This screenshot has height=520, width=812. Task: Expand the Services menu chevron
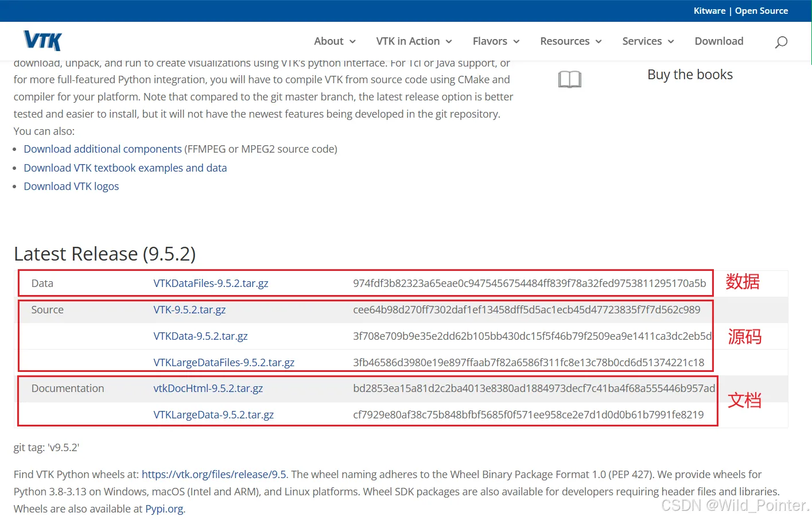pyautogui.click(x=671, y=41)
